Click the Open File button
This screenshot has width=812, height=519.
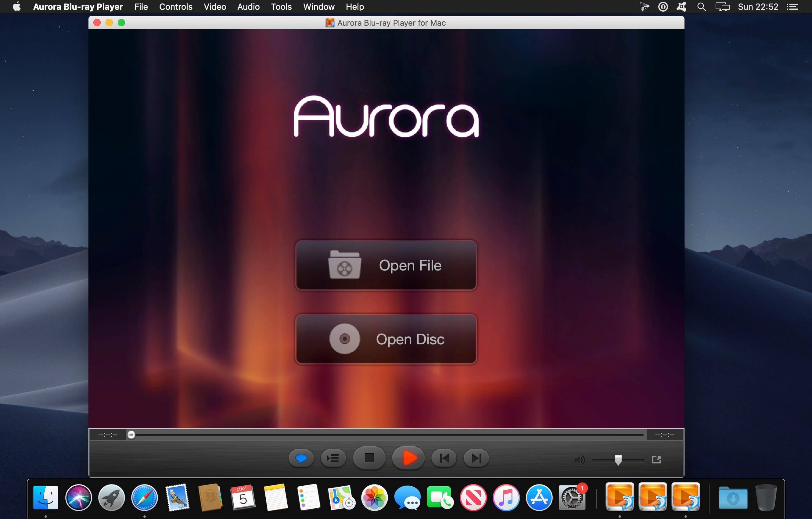tap(386, 265)
